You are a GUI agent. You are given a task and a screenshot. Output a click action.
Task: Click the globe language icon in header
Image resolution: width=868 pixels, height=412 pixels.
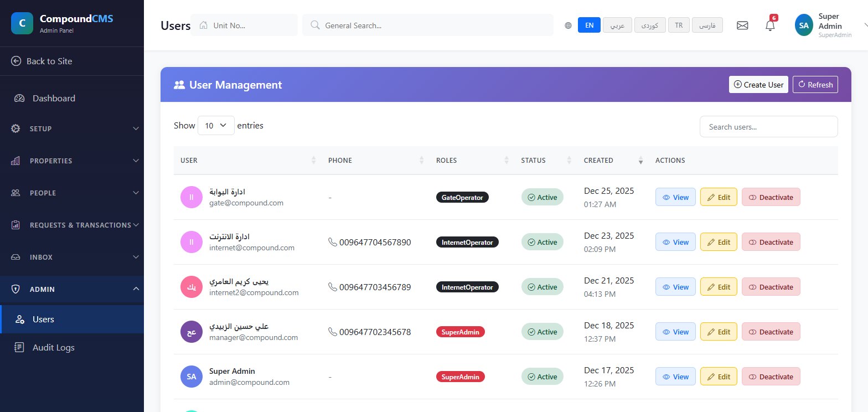point(568,25)
